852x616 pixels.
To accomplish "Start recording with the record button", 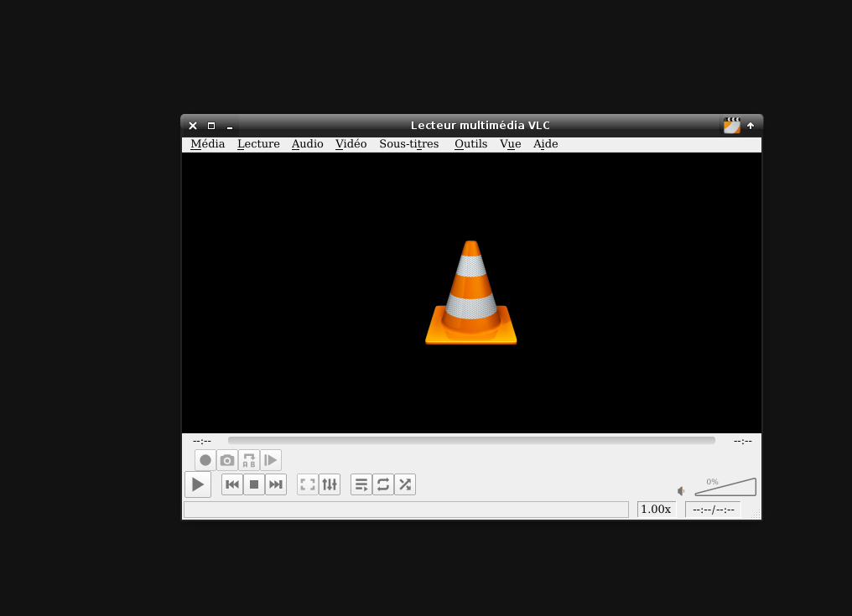I will coord(205,461).
